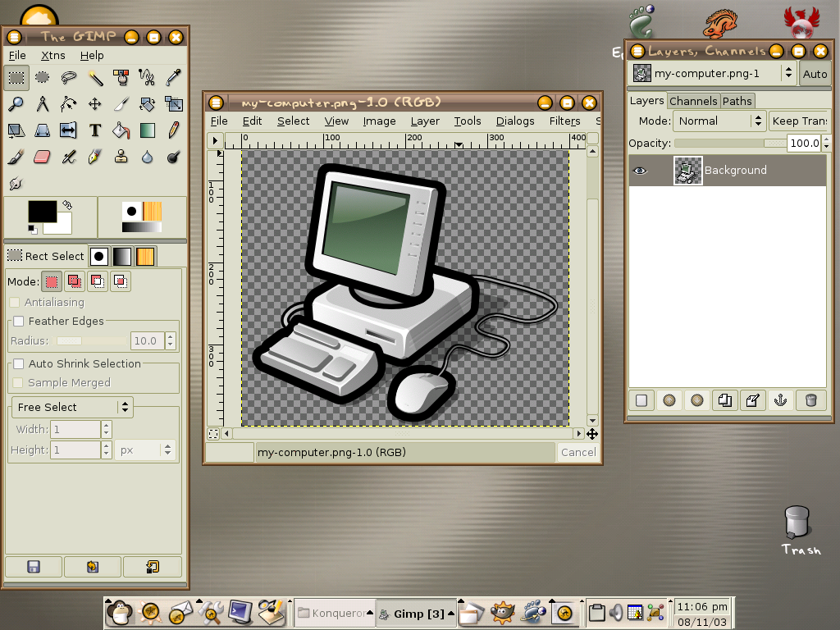Enable the Feather Edges checkbox

pyautogui.click(x=19, y=321)
